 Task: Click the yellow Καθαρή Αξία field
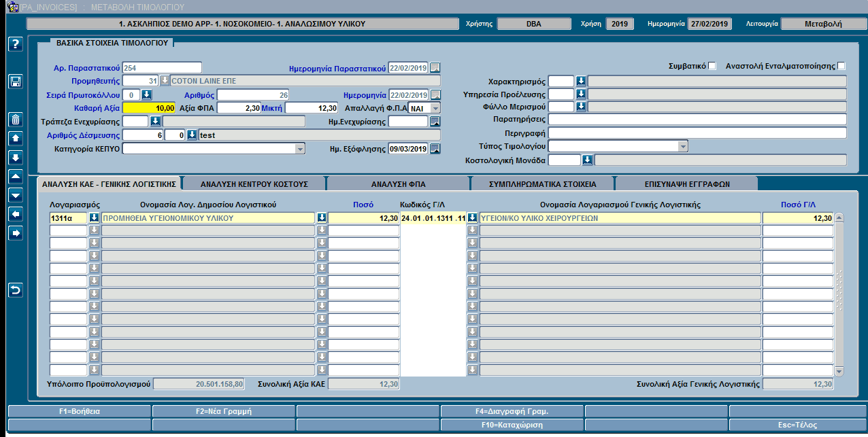(150, 108)
